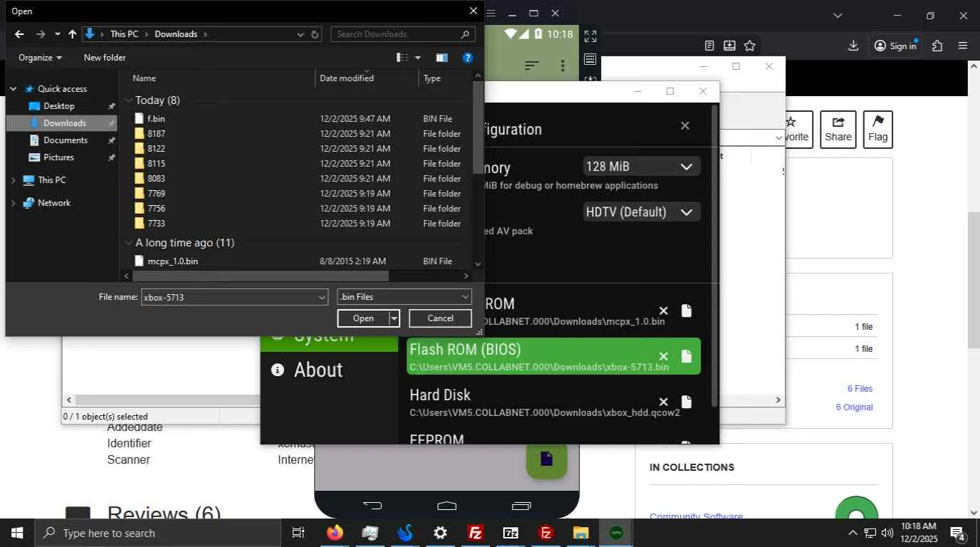Open the Firefox install-app icon in address bar
The width and height of the screenshot is (980, 547).
[729, 46]
